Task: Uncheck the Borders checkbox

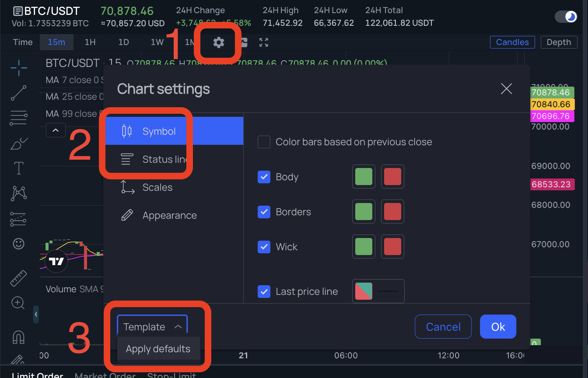Action: coord(264,212)
